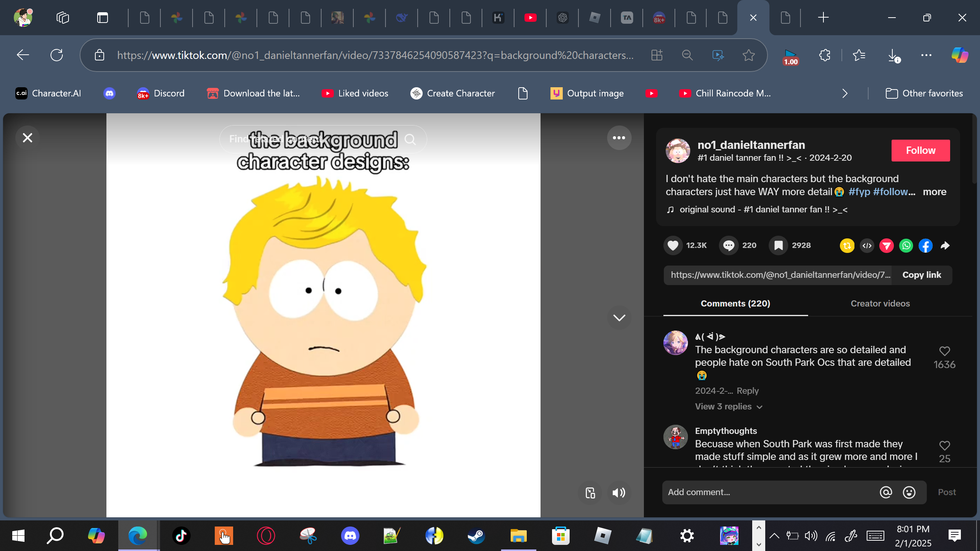Follow no1_danieltannerfan
Image resolution: width=980 pixels, height=551 pixels.
tap(920, 150)
